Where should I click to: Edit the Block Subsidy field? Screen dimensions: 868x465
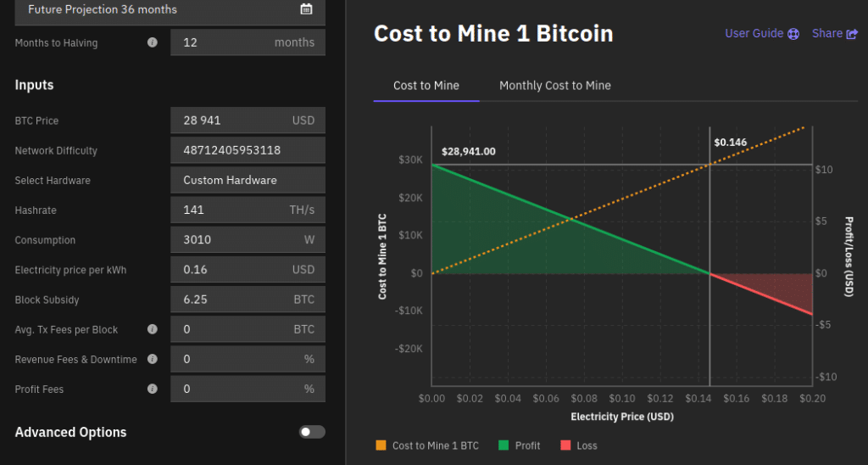point(248,300)
